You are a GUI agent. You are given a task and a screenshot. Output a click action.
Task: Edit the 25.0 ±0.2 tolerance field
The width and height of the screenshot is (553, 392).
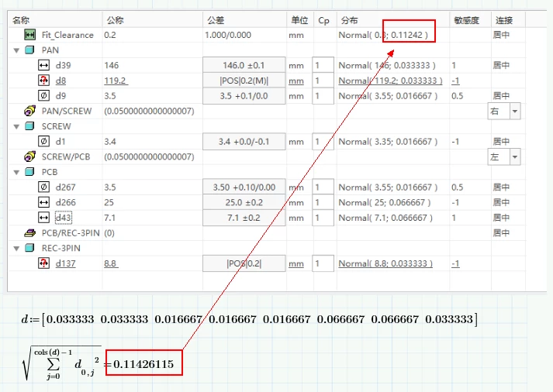click(244, 202)
